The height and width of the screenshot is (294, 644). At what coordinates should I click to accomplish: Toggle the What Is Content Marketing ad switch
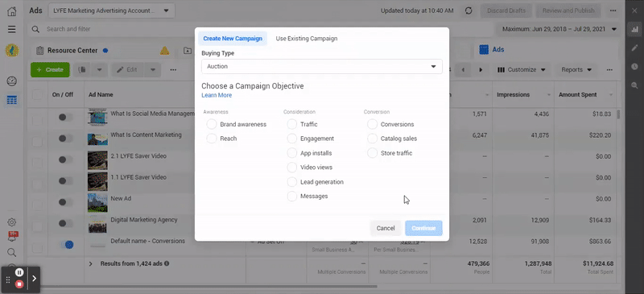[65, 139]
